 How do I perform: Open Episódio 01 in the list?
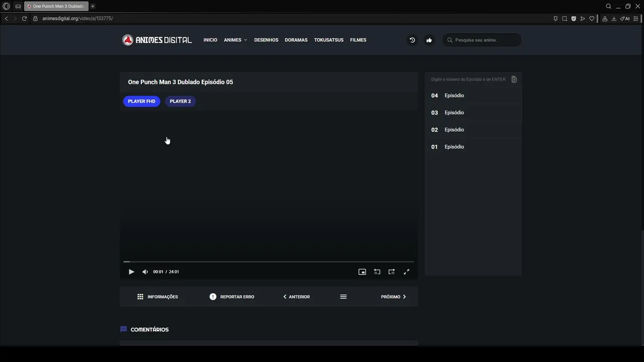473,147
